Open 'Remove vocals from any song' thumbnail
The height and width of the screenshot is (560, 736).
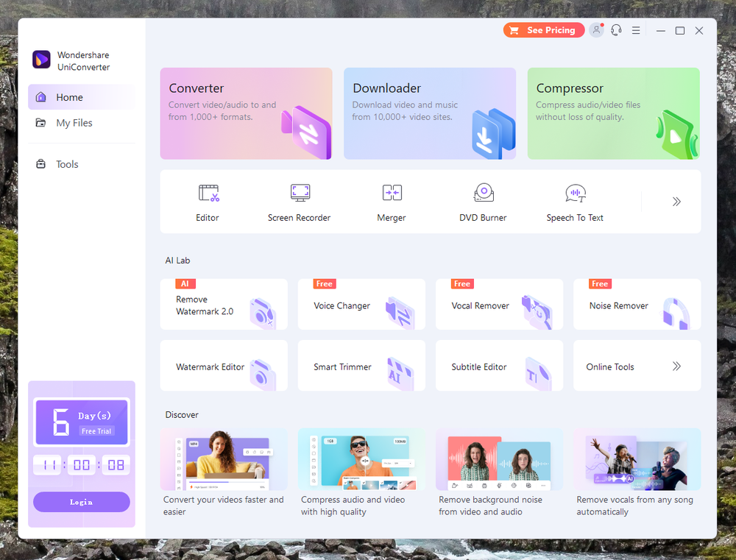tap(637, 459)
